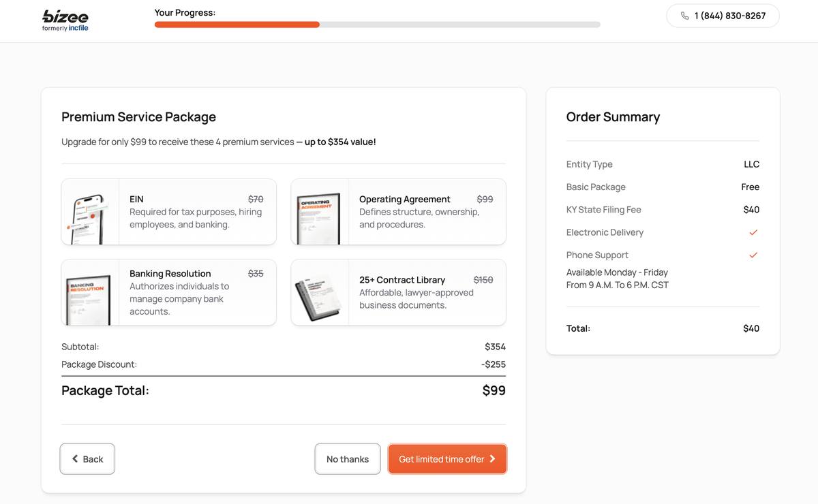Click the Electronic Delivery checkmark
Image resolution: width=818 pixels, height=504 pixels.
tap(753, 232)
